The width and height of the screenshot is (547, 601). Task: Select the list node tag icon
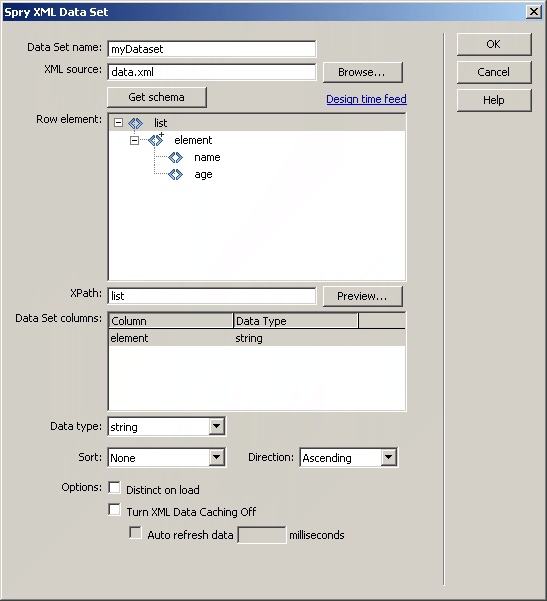(x=135, y=123)
